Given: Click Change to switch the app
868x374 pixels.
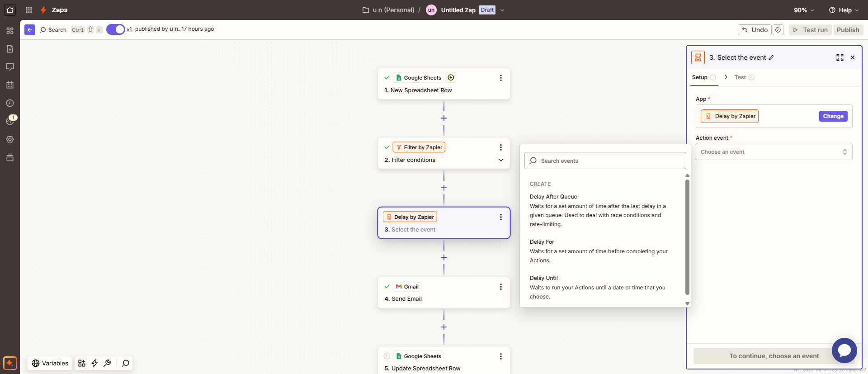Looking at the screenshot, I should pyautogui.click(x=833, y=116).
